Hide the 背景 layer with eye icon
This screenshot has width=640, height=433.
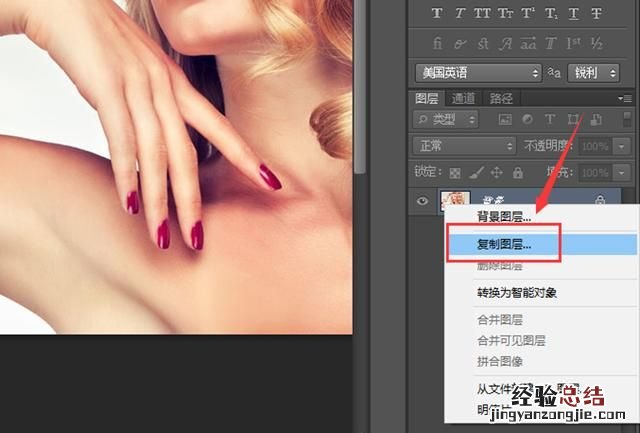[422, 201]
